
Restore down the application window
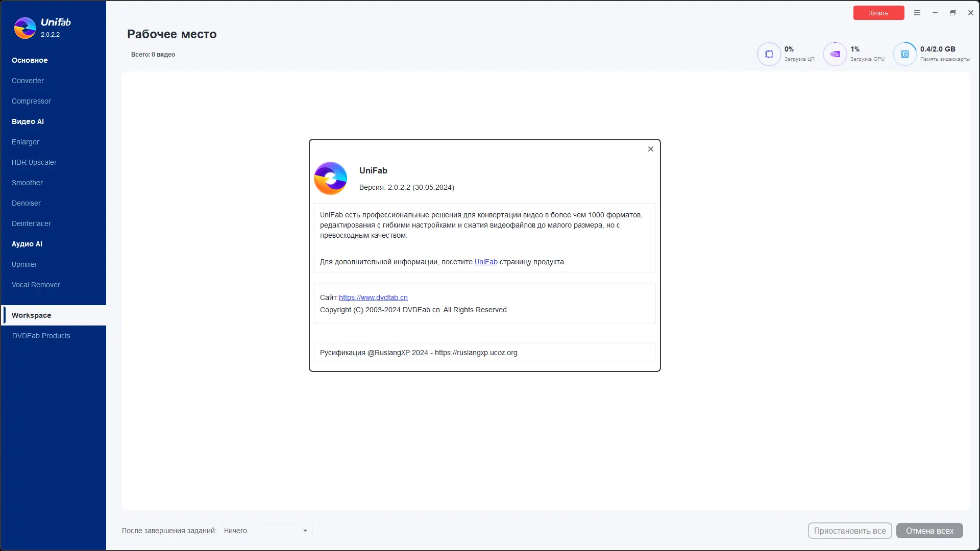point(952,13)
